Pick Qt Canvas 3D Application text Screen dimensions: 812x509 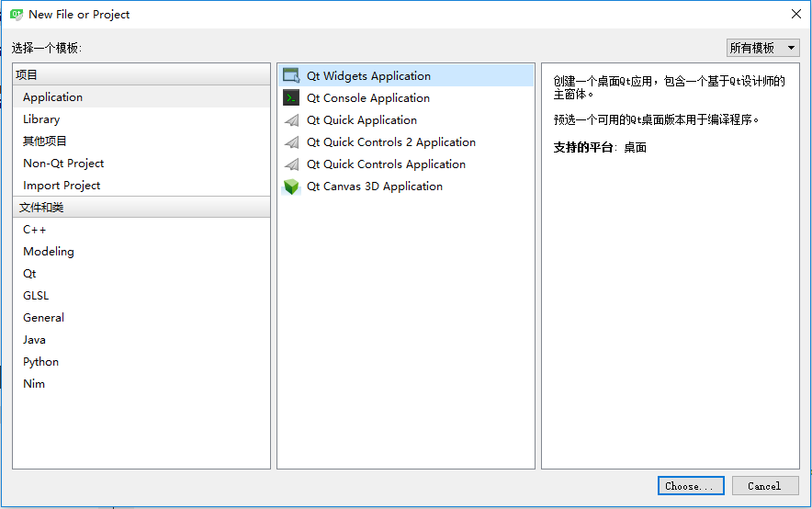point(375,187)
